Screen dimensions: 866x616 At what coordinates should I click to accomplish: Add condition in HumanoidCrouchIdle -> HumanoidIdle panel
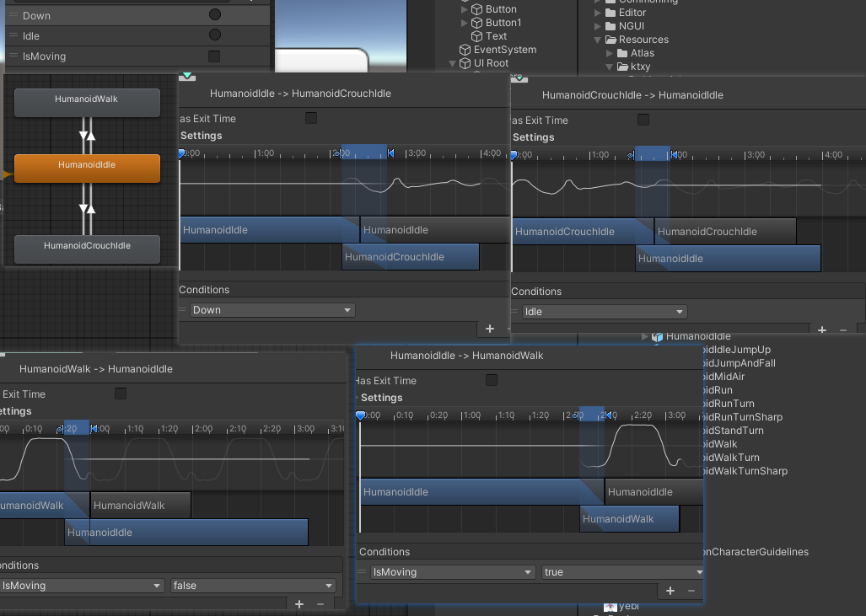(822, 330)
